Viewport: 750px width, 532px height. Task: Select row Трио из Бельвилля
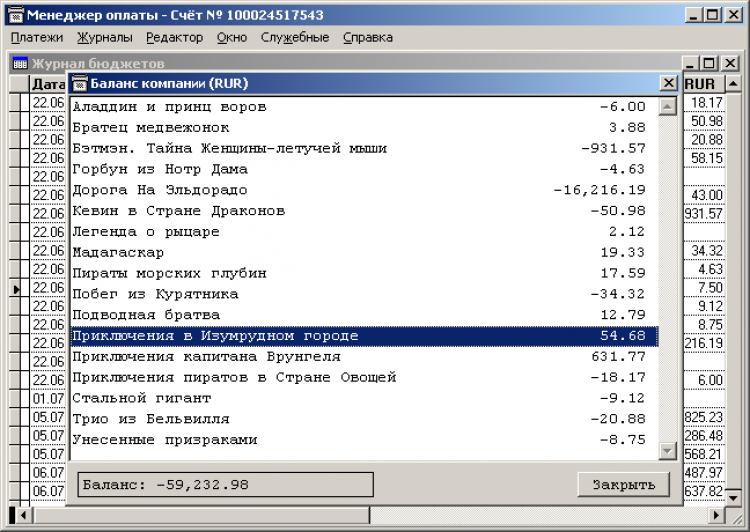364,419
